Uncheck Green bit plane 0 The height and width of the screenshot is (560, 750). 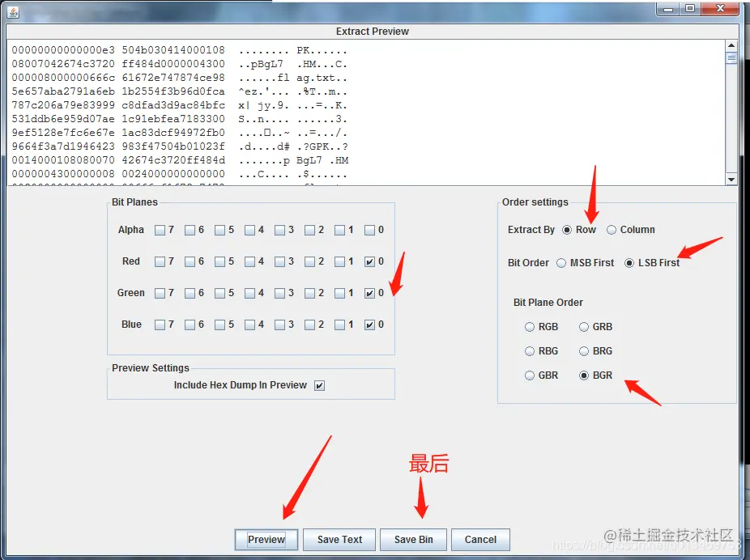click(370, 294)
